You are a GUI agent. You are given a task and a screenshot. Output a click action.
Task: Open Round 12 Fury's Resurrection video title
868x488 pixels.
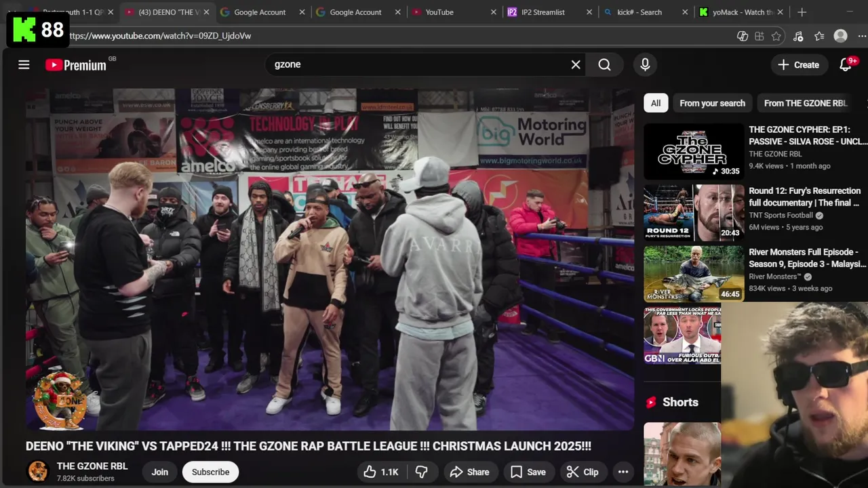805,197
